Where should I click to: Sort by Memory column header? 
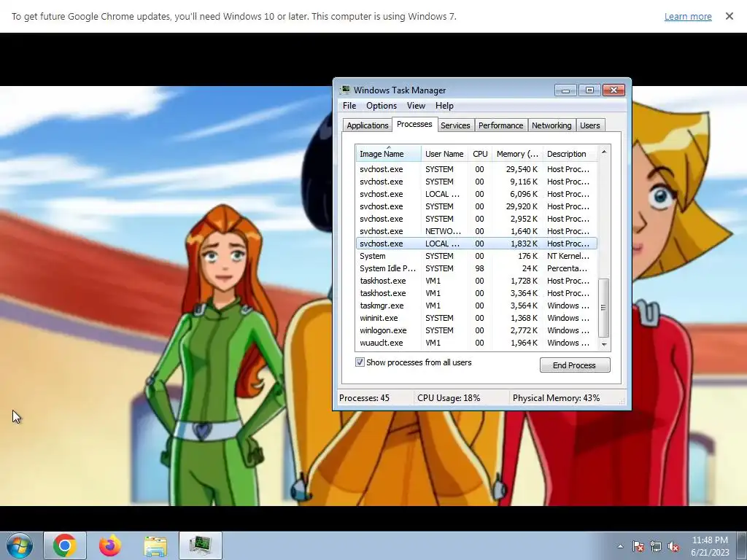point(517,154)
